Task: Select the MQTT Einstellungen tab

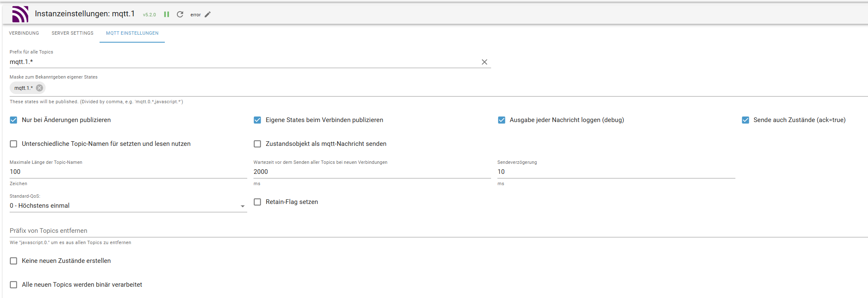Action: [132, 33]
